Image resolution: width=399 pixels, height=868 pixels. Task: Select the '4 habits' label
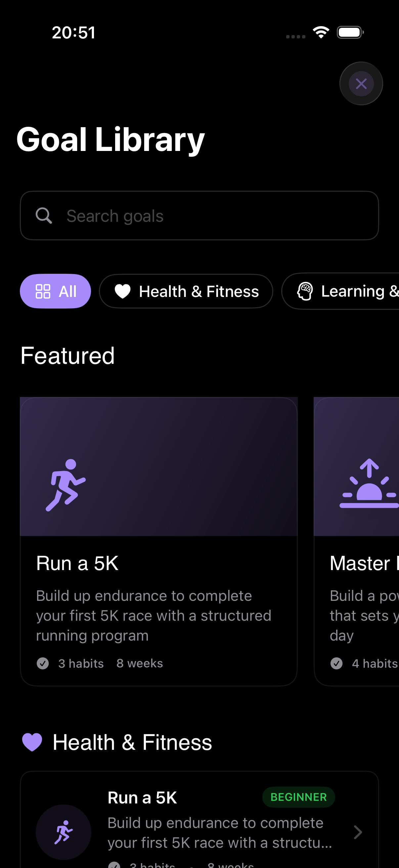(375, 663)
